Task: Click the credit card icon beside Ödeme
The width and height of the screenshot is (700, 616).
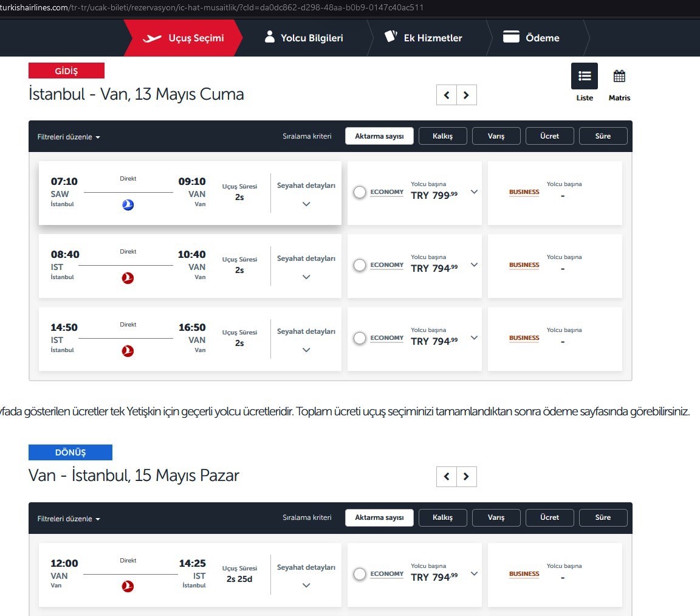Action: [x=511, y=36]
